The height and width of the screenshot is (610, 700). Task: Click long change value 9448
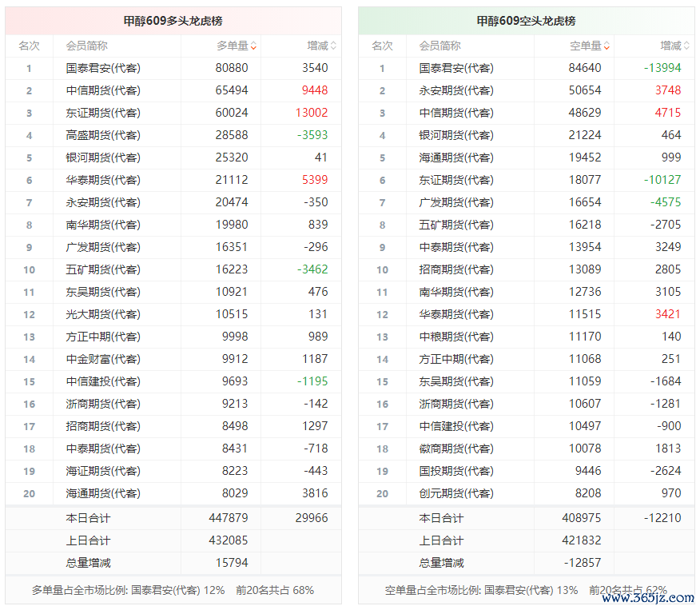315,90
